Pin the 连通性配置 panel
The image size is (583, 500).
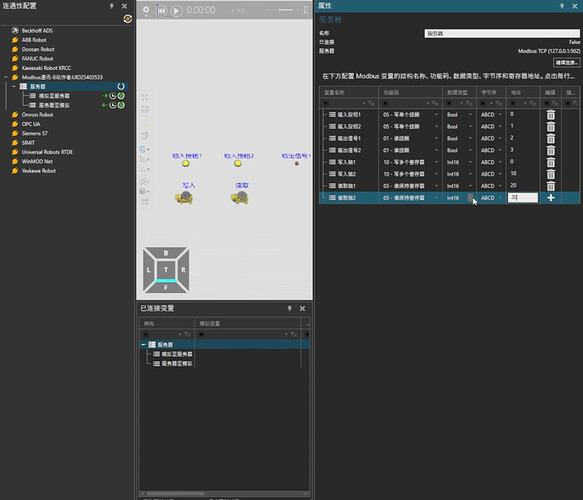tap(111, 6)
